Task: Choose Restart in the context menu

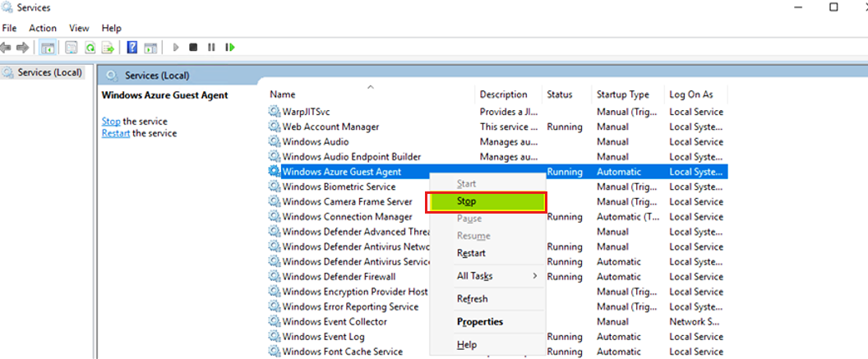Action: coord(486,253)
